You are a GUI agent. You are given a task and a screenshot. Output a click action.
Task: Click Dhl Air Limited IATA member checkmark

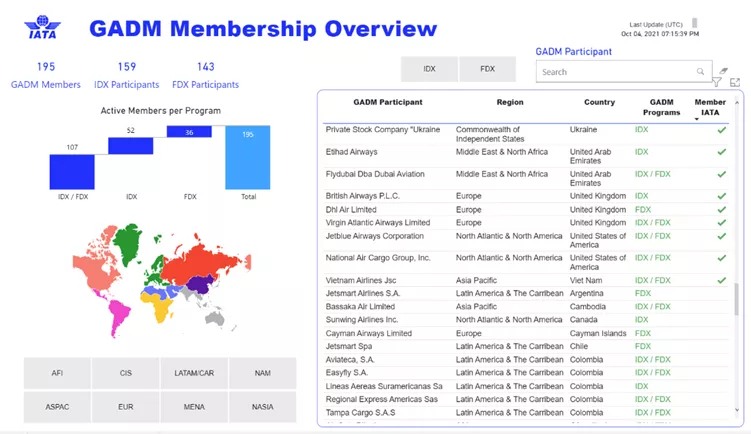pyautogui.click(x=721, y=210)
